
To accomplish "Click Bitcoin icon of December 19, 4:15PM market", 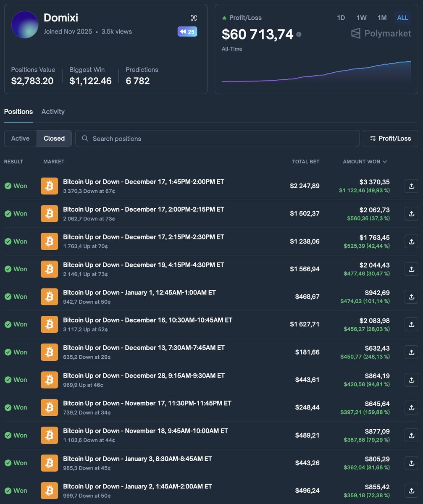I will pyautogui.click(x=50, y=269).
